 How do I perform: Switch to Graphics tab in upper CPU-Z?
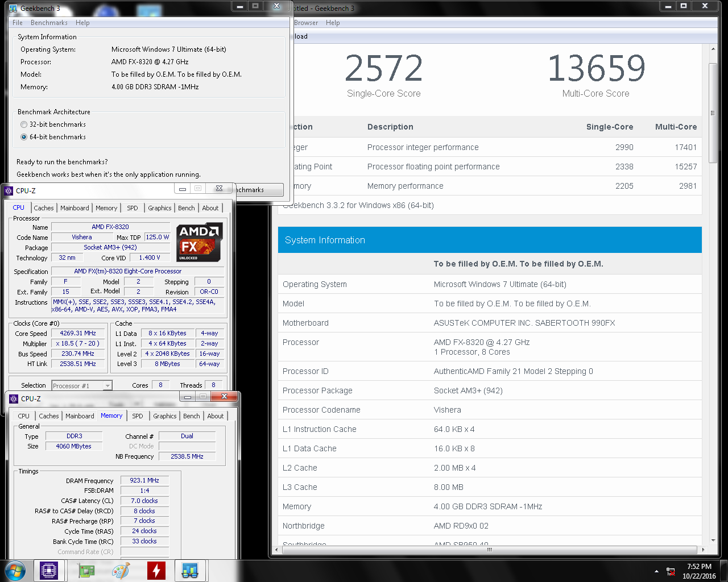[x=160, y=208]
